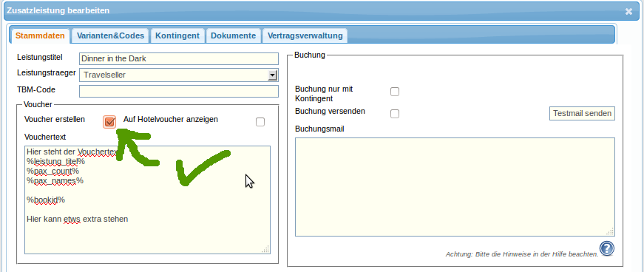
Task: Select the Stammdaten tab
Action: (x=40, y=35)
